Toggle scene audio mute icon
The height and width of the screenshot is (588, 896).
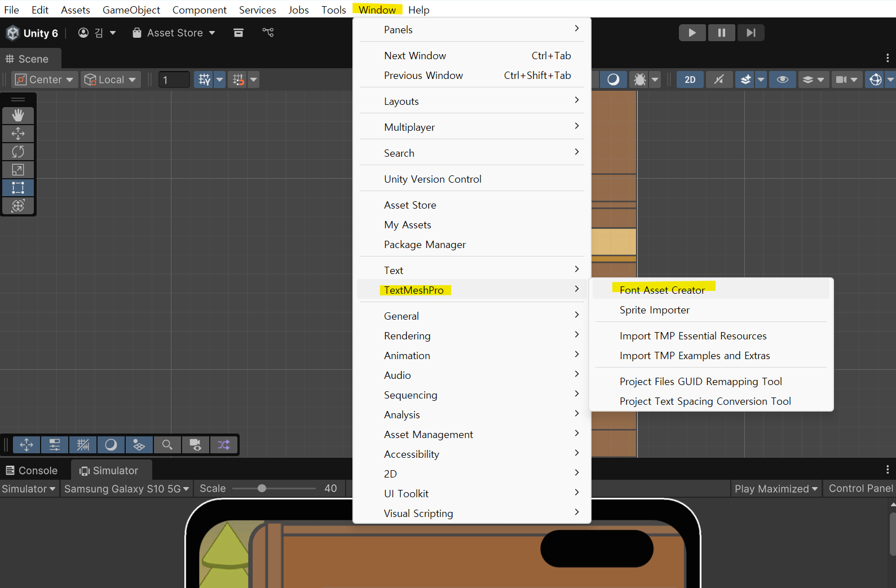[719, 79]
